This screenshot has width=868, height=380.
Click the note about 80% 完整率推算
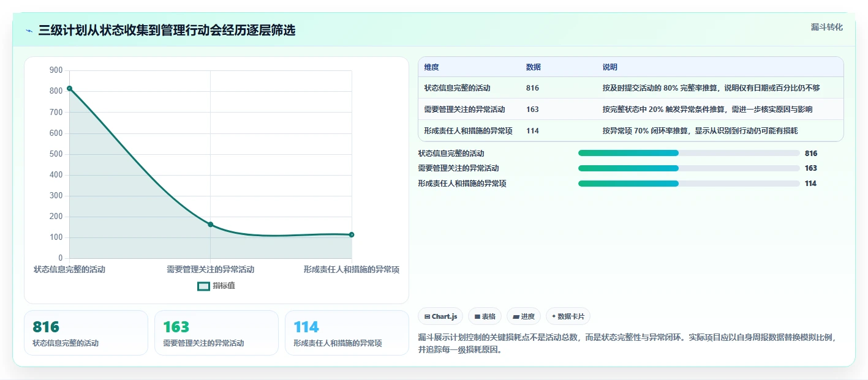[x=711, y=88]
